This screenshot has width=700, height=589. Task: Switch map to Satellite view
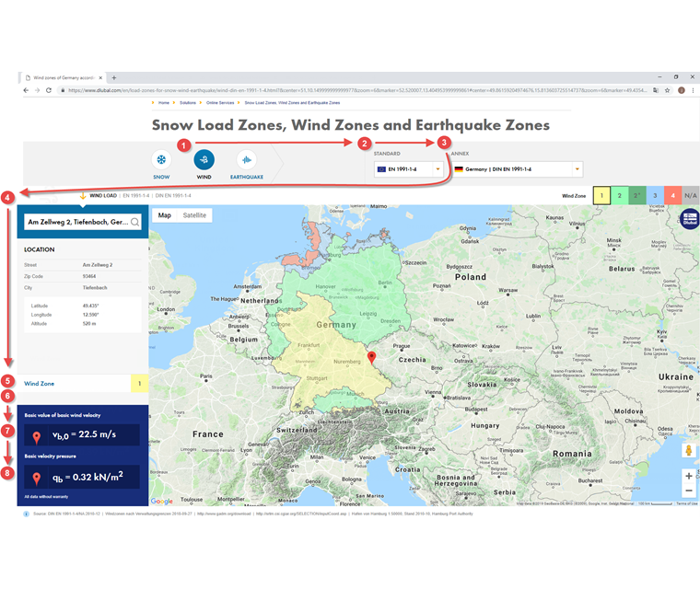click(x=194, y=215)
